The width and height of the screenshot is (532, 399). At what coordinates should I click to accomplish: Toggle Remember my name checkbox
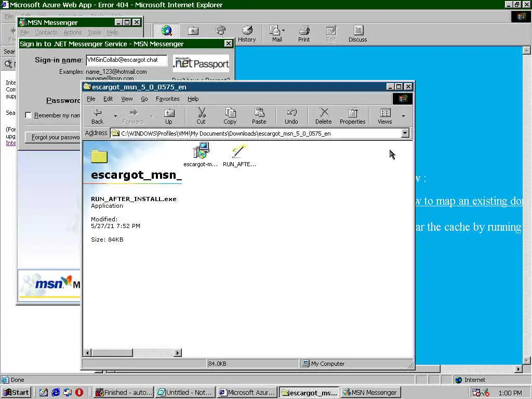(x=29, y=115)
